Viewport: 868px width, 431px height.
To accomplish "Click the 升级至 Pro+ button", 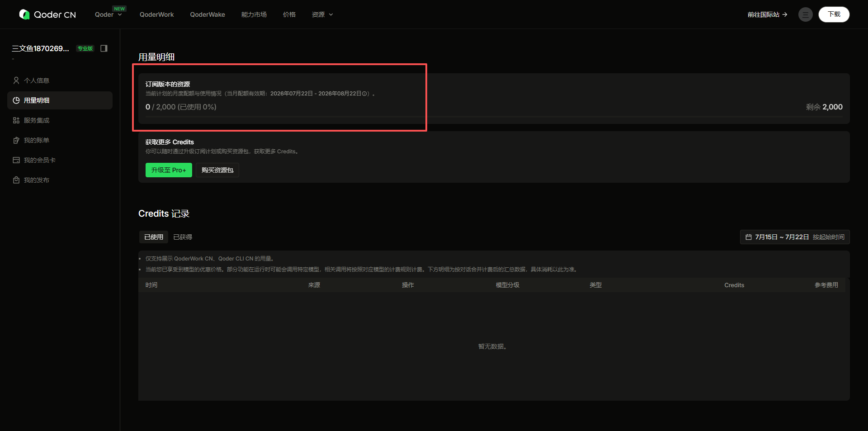I will [169, 170].
